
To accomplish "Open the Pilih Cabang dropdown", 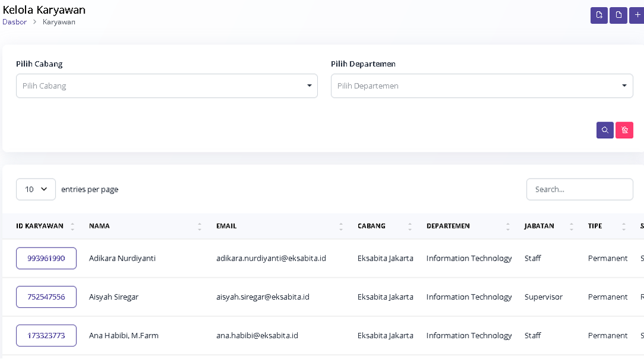I will 167,86.
